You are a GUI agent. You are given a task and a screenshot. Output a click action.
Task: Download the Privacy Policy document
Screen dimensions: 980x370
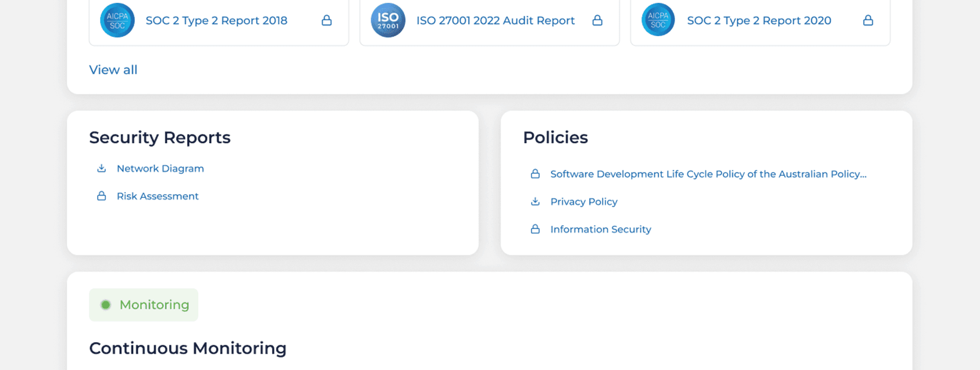(x=583, y=201)
